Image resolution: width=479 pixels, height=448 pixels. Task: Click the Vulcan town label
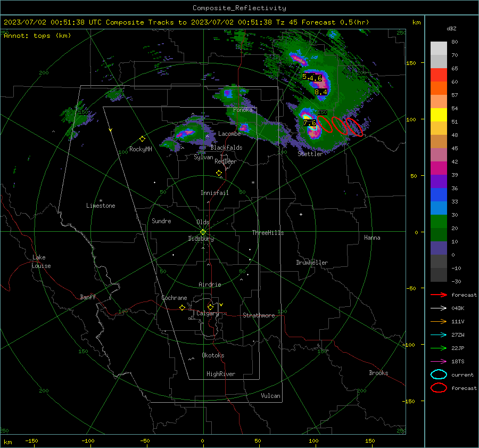pyautogui.click(x=270, y=396)
